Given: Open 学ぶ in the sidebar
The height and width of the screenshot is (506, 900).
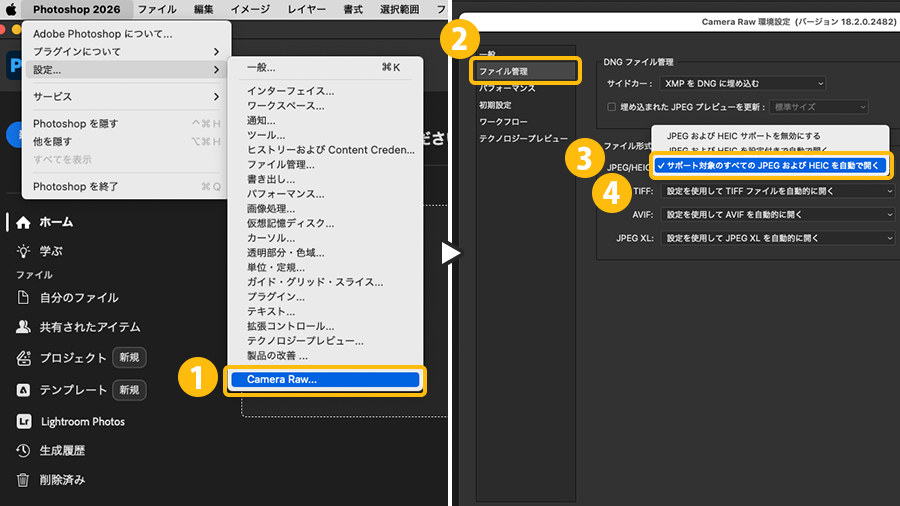Looking at the screenshot, I should point(51,251).
